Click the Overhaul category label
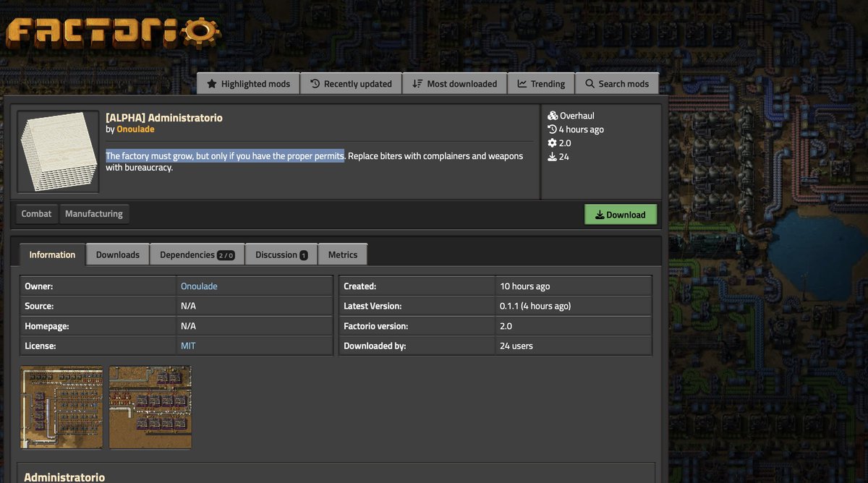Screen dimensions: 868x483 pos(577,116)
